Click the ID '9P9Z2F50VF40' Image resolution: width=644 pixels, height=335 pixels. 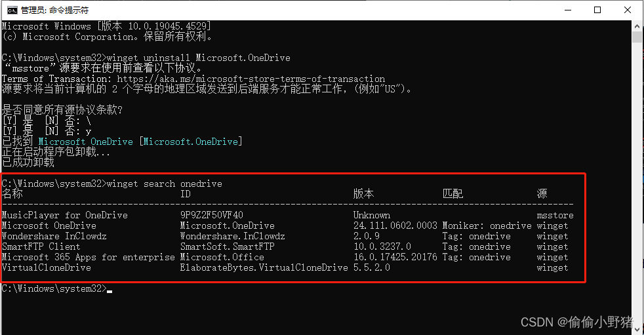pos(212,215)
